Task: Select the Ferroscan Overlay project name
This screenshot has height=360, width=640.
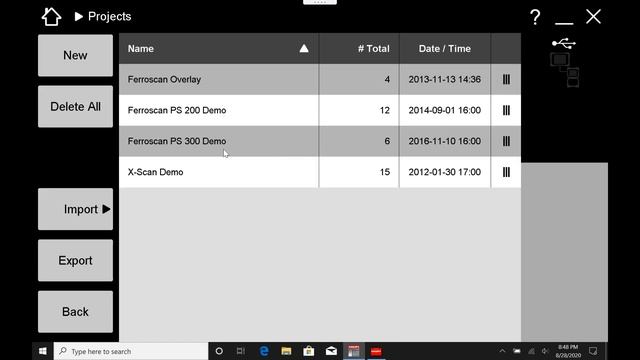Action: click(164, 79)
